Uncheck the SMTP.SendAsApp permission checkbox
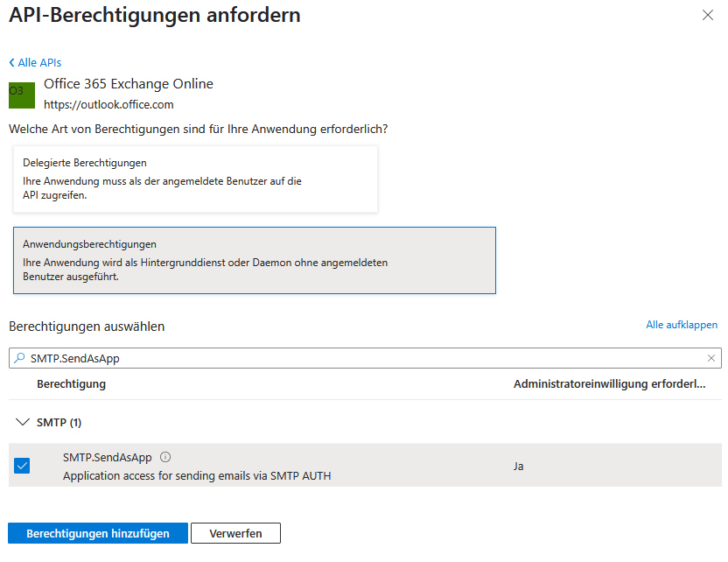728x562 pixels. pyautogui.click(x=22, y=466)
